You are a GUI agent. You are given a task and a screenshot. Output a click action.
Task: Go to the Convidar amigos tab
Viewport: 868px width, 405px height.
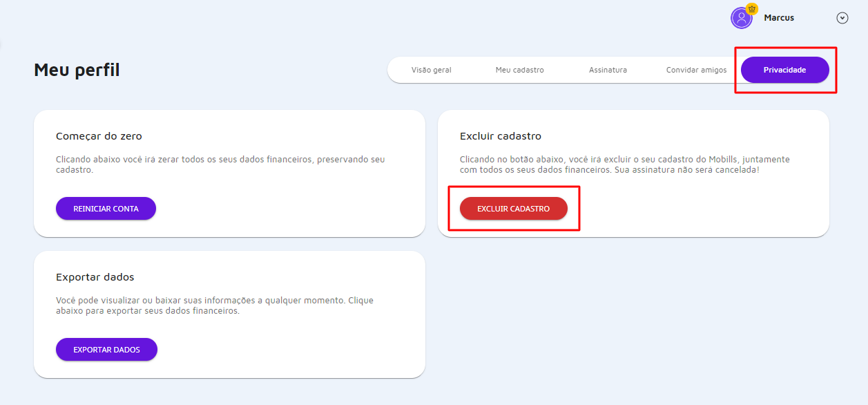tap(696, 69)
